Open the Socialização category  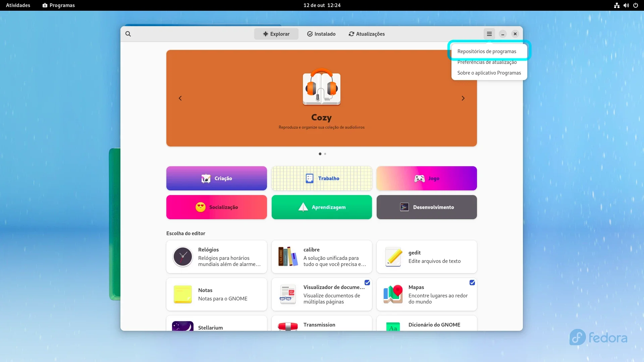tap(217, 207)
